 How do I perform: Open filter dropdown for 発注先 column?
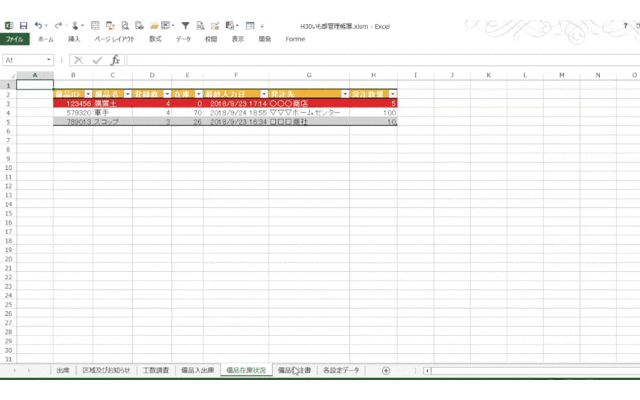345,93
